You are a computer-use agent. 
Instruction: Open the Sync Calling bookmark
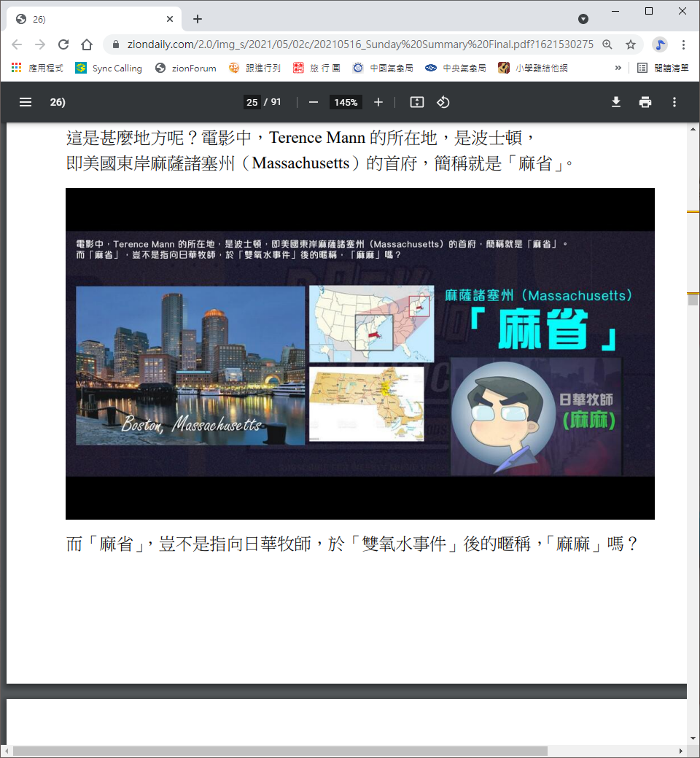tap(109, 69)
